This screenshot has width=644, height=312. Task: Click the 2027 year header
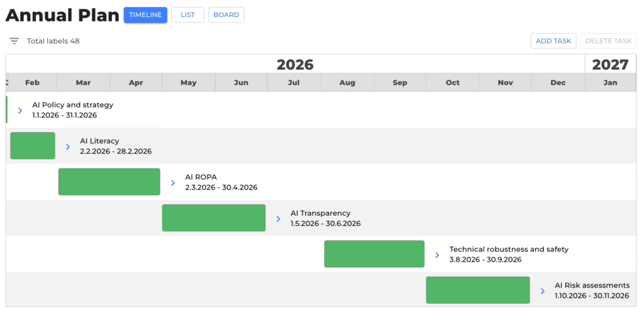[610, 64]
